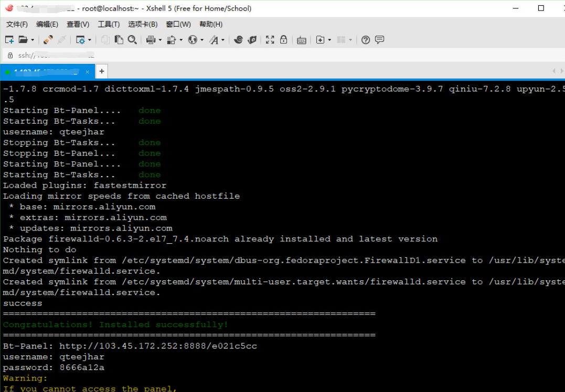This screenshot has height=392, width=565.
Task: Open the 窗口(W) menu
Action: coord(178,24)
